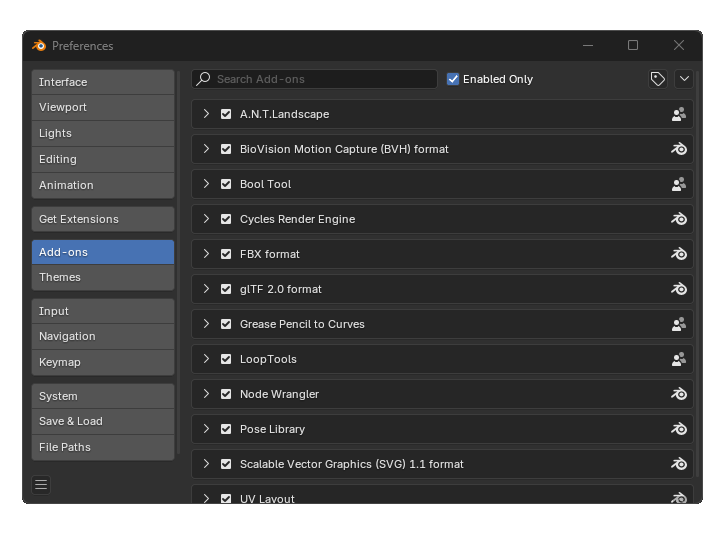Expand the Grease Pencil to Curves details

point(206,324)
